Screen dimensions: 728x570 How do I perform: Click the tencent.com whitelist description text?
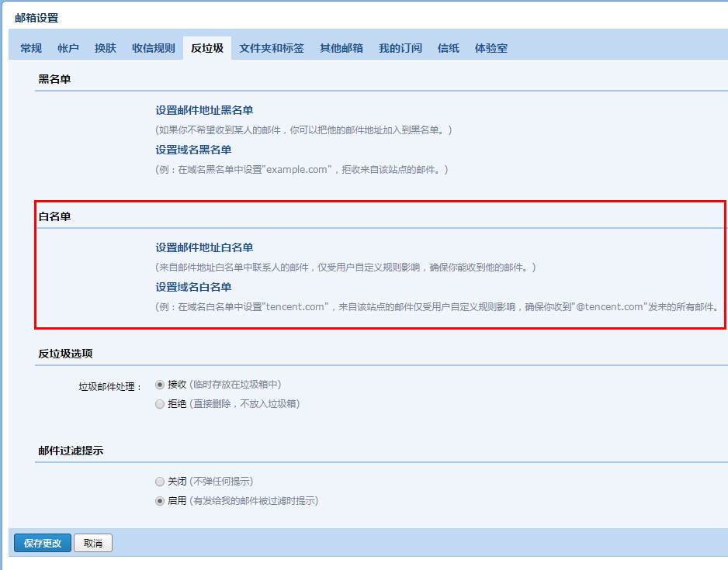[x=440, y=307]
